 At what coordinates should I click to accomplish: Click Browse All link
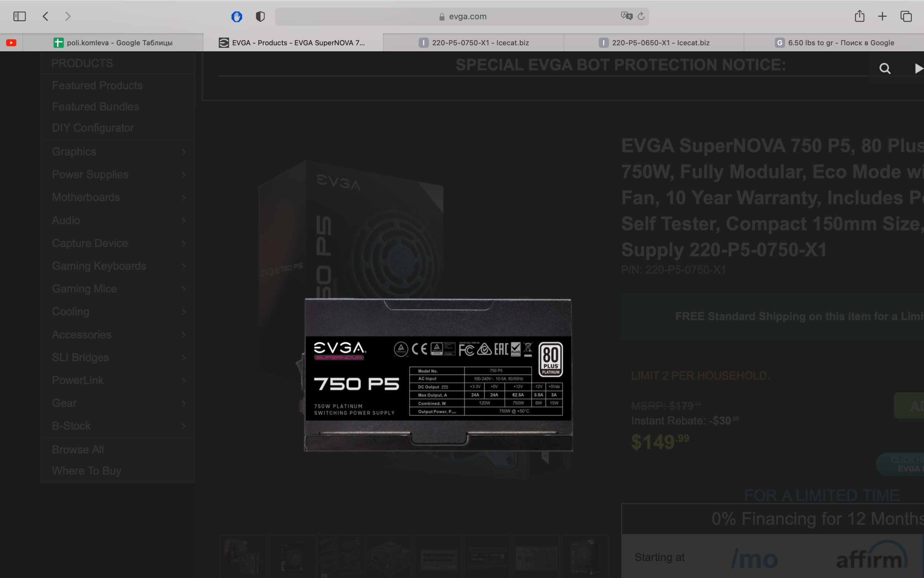78,449
